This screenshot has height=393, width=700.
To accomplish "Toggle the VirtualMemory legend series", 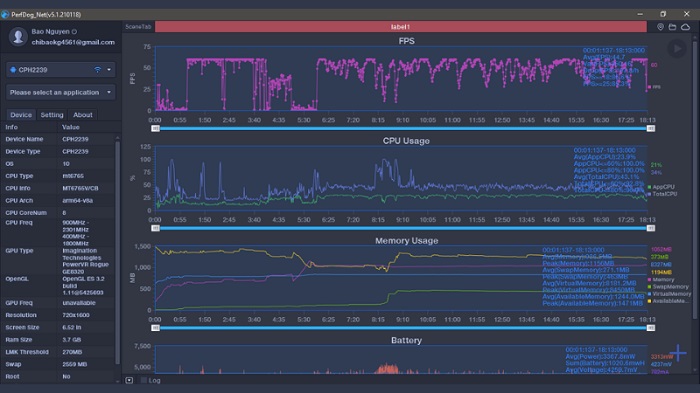I will (669, 294).
